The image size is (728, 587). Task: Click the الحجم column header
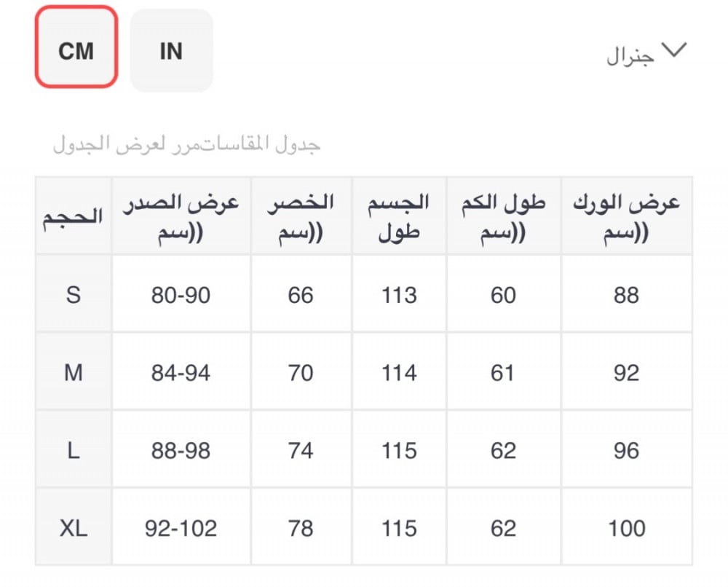[73, 216]
